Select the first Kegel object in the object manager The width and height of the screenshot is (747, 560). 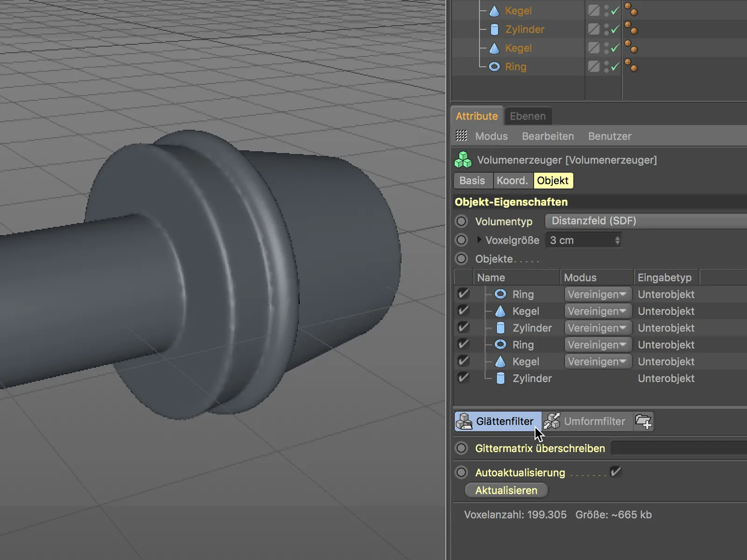[x=518, y=11]
